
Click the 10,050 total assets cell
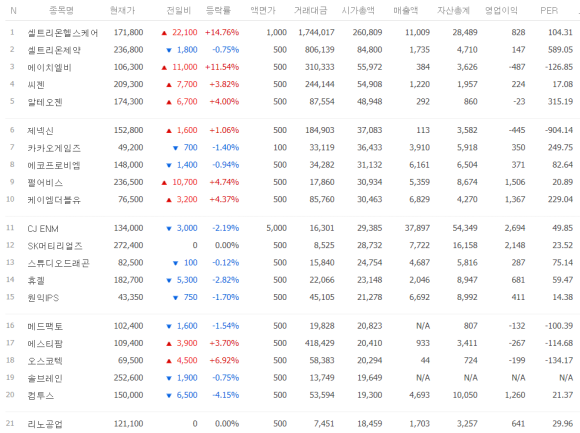(x=465, y=395)
